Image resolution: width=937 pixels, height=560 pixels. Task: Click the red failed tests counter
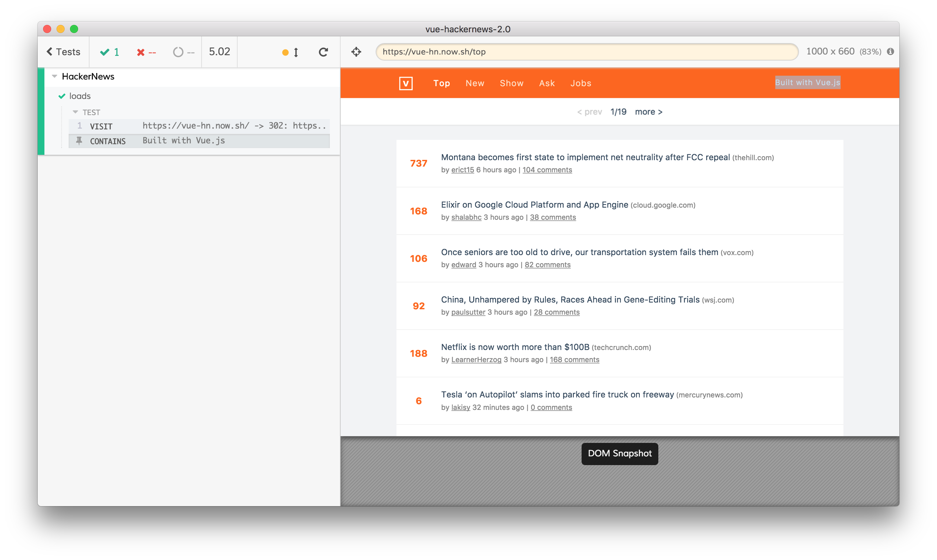click(x=146, y=52)
